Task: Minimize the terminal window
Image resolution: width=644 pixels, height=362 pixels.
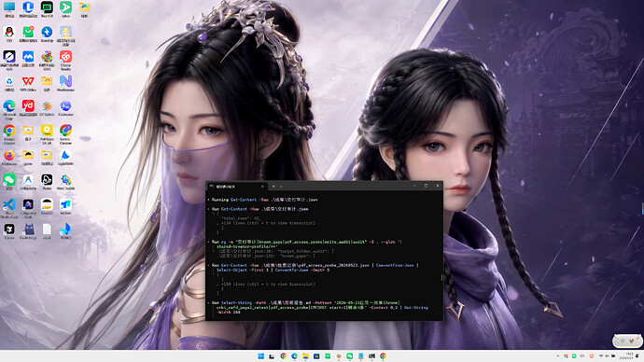Action: coord(414,186)
